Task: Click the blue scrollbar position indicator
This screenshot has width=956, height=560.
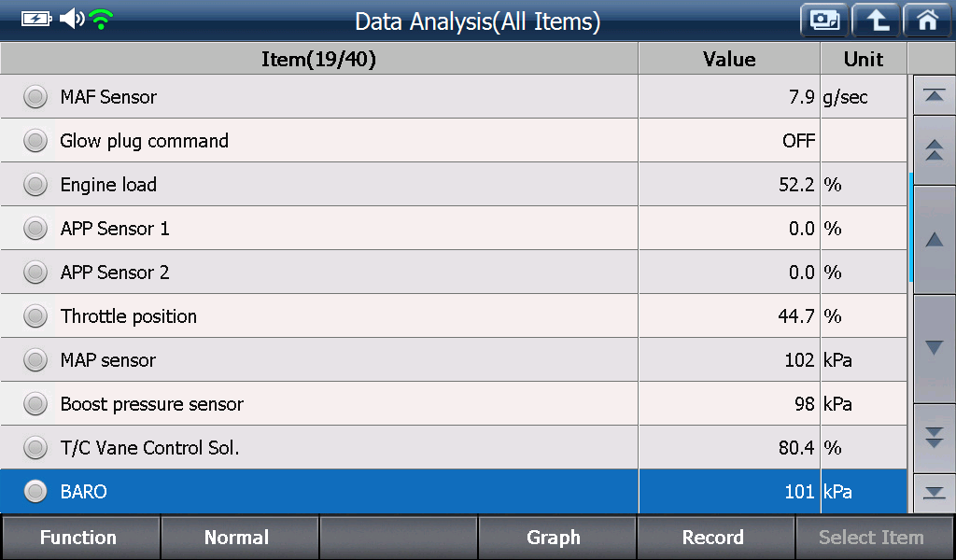Action: (910, 228)
